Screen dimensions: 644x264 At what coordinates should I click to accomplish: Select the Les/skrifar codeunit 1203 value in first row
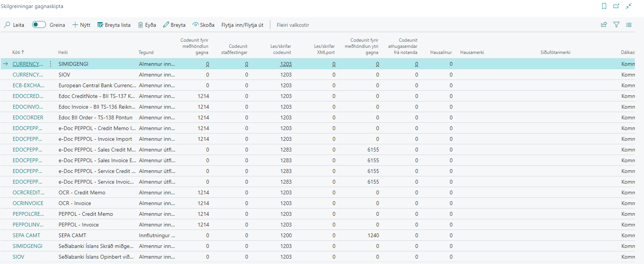[286, 64]
